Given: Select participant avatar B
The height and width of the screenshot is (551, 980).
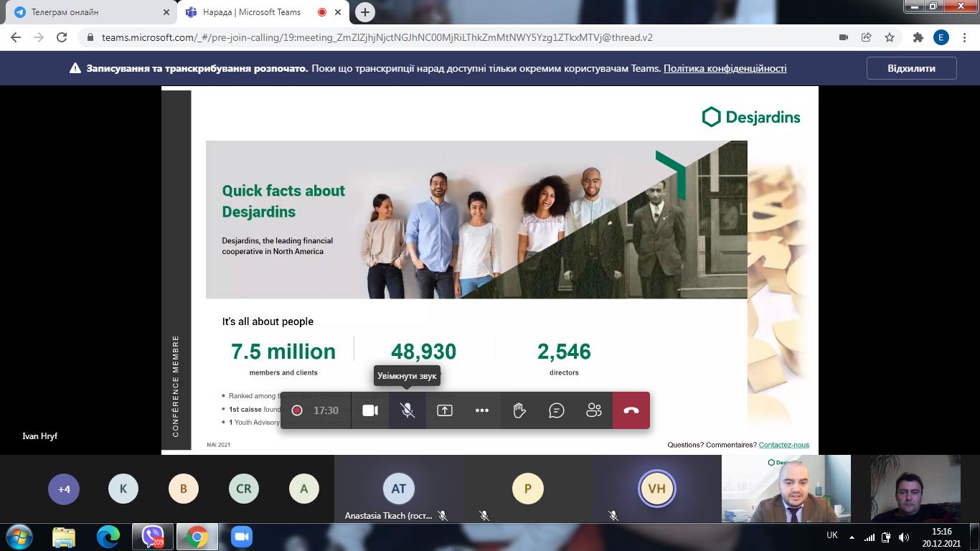Looking at the screenshot, I should (x=184, y=489).
